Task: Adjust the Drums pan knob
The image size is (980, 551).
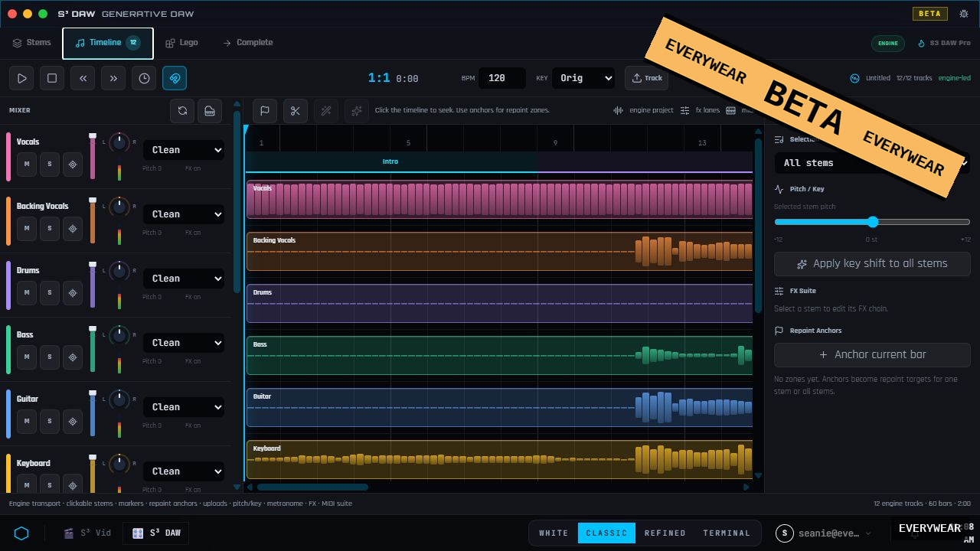Action: point(119,271)
